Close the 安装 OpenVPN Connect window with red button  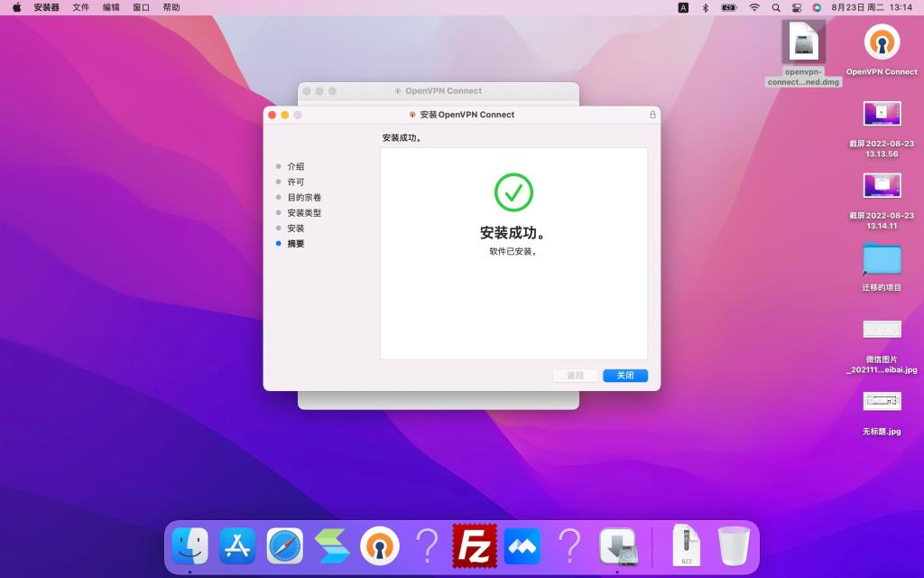click(273, 115)
